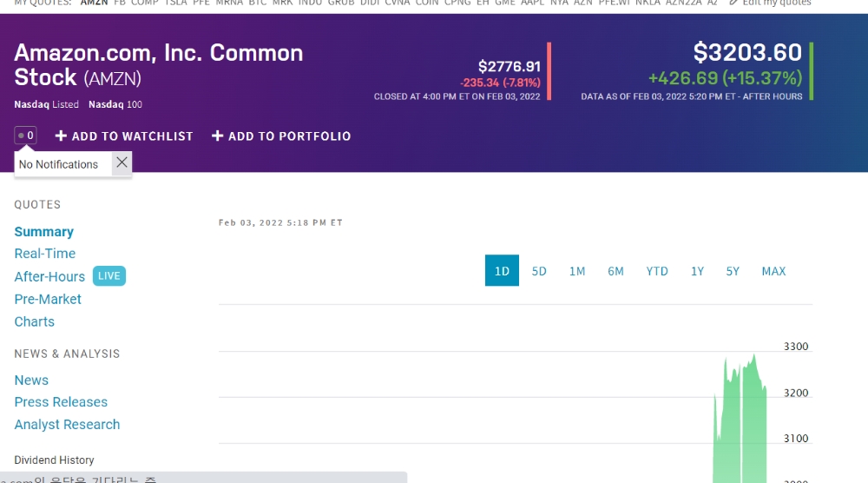Show the YTD chart range
The image size is (868, 483).
pos(657,271)
